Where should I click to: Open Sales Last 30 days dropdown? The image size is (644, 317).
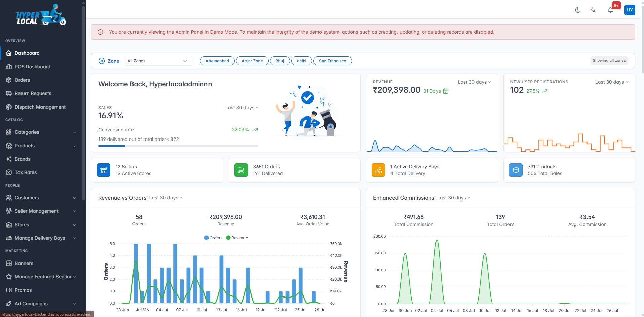click(242, 108)
